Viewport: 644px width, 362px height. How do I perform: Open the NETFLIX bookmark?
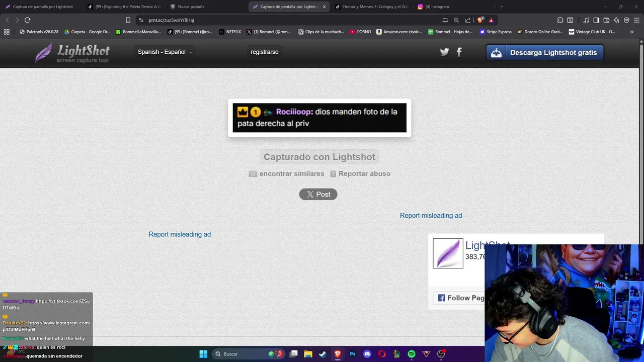[x=230, y=32]
